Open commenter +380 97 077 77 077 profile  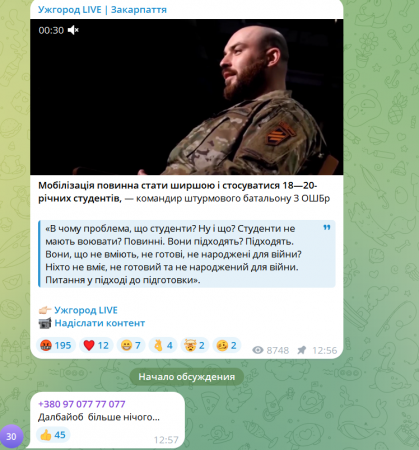82,404
